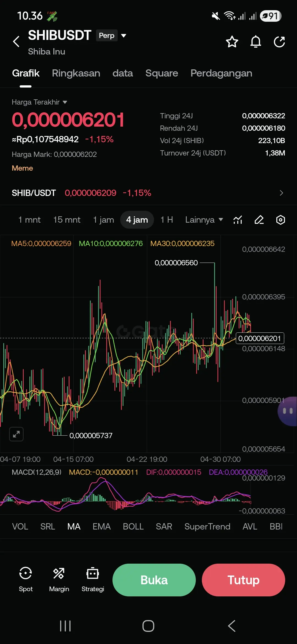Tap DIF:0,000000015 value label

pyautogui.click(x=174, y=472)
